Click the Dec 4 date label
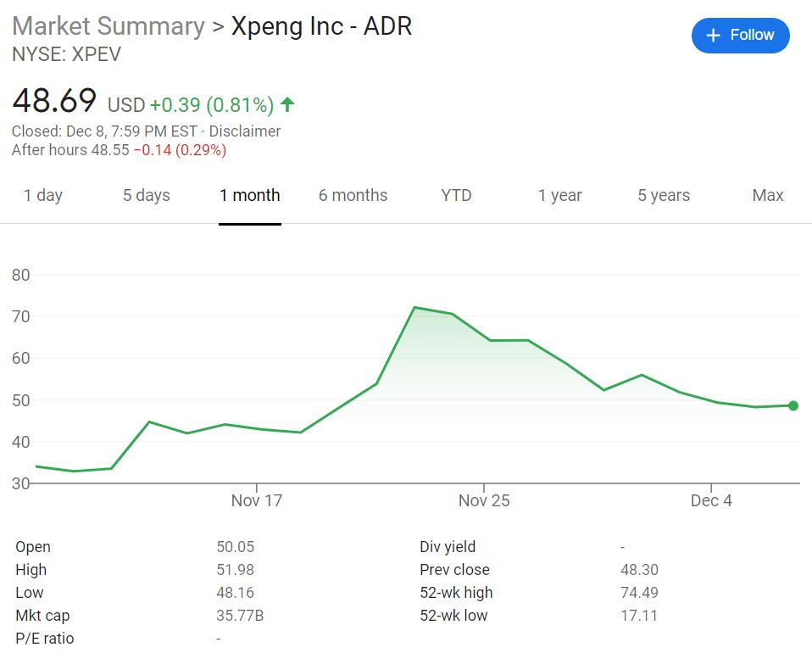Viewport: 812px width, 653px height. tap(711, 500)
